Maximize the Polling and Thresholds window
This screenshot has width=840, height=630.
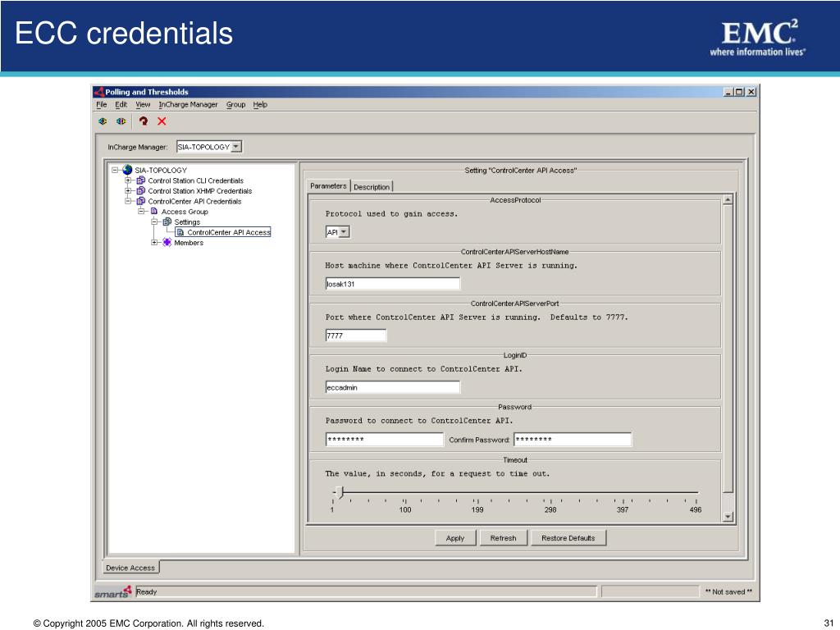coord(739,92)
